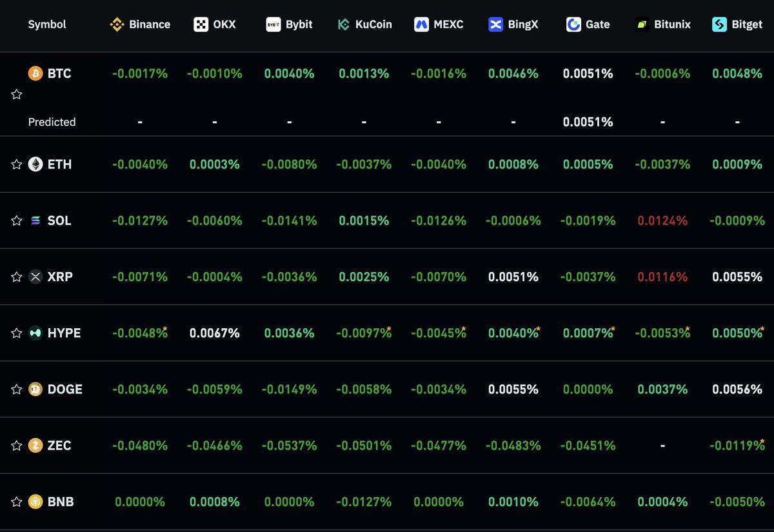The height and width of the screenshot is (532, 774).
Task: Click the BTC coin icon
Action: (35, 74)
